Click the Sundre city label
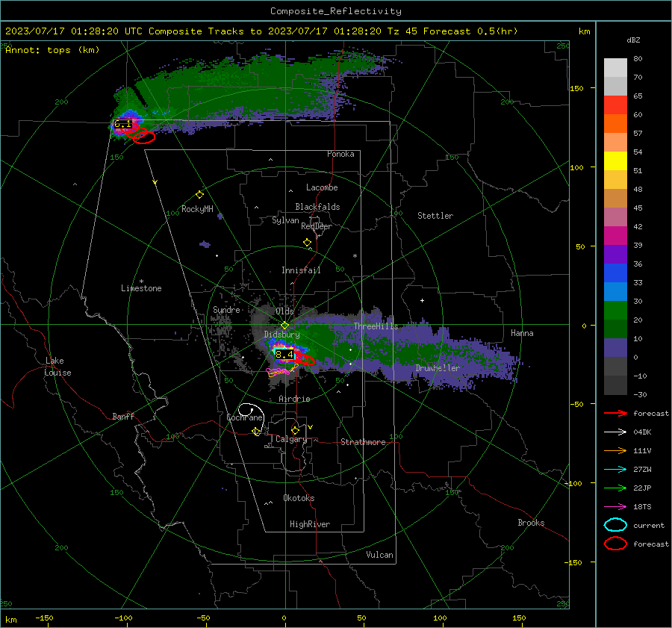The height and width of the screenshot is (628, 672). pyautogui.click(x=226, y=309)
